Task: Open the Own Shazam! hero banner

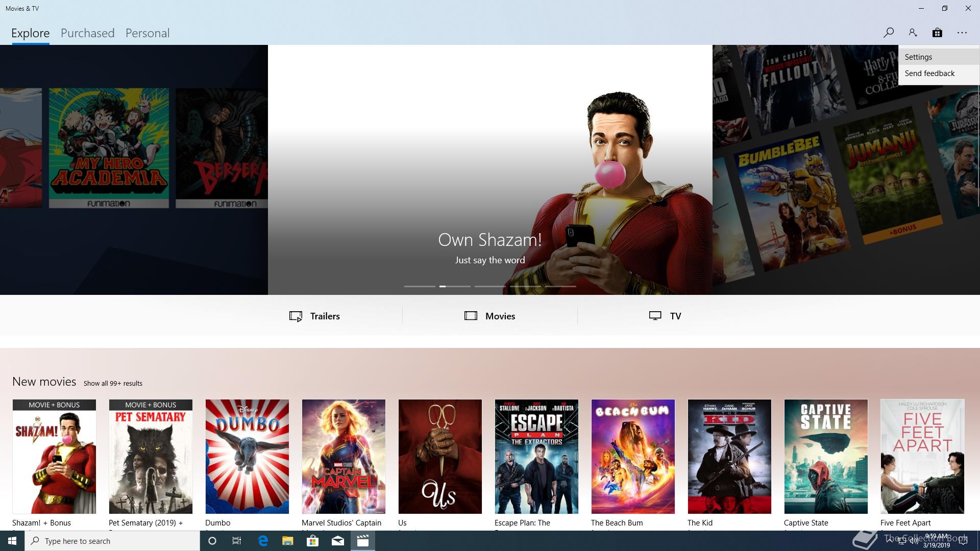Action: point(490,170)
